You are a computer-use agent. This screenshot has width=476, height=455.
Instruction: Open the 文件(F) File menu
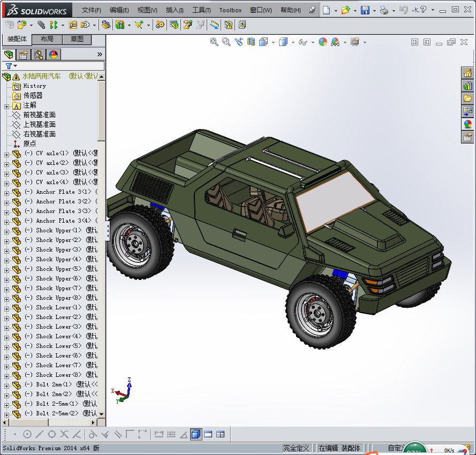click(92, 10)
